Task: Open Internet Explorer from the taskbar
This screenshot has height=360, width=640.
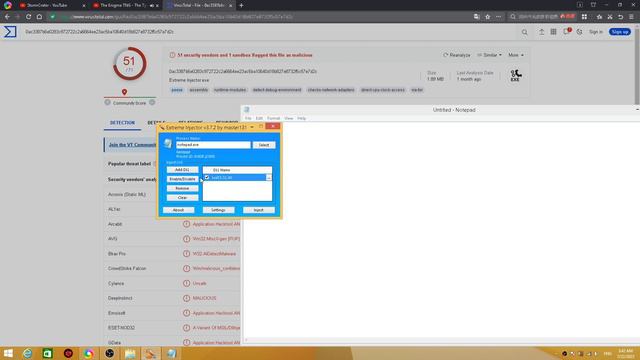Action: (27, 353)
